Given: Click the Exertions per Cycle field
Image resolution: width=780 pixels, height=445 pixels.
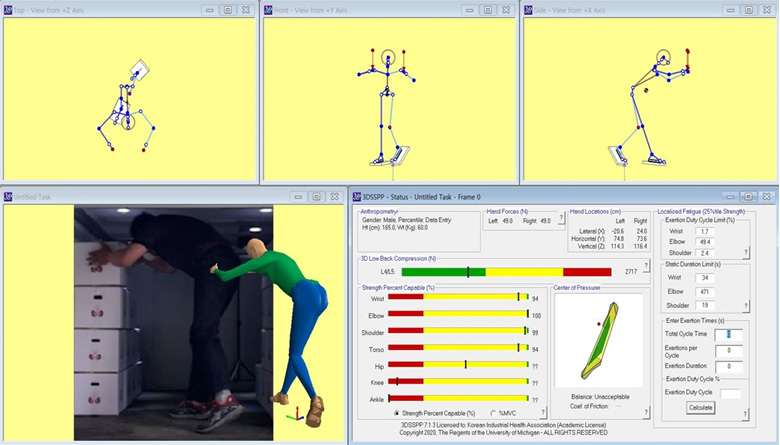Looking at the screenshot, I should pyautogui.click(x=729, y=350).
